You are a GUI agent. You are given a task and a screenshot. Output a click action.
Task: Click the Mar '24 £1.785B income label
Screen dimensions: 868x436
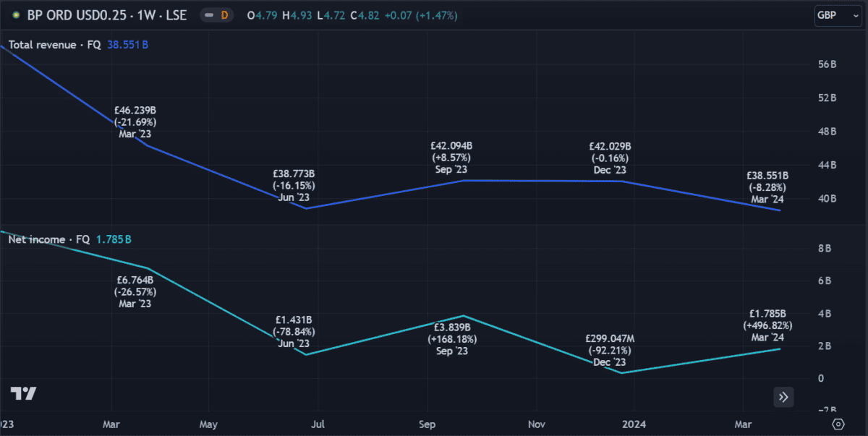click(767, 325)
